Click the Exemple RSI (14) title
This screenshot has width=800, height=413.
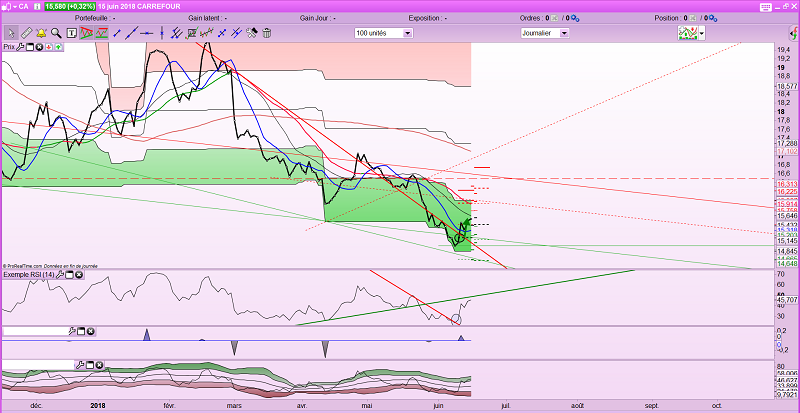coord(29,275)
